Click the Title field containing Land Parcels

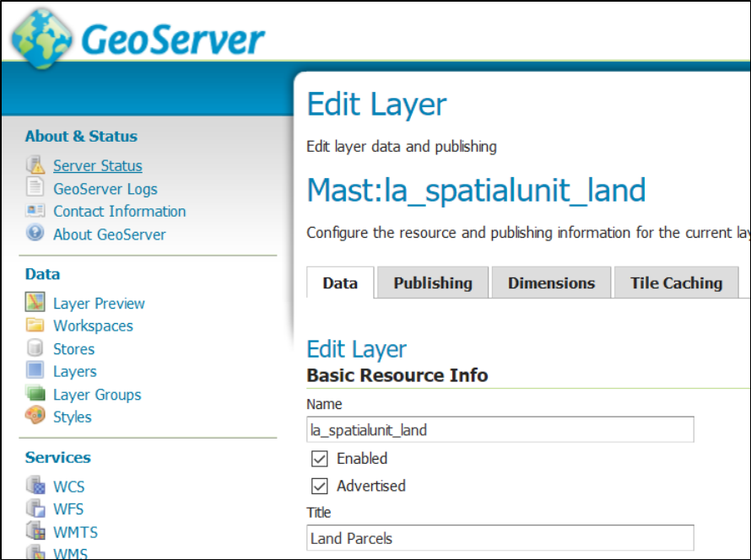pyautogui.click(x=500, y=538)
